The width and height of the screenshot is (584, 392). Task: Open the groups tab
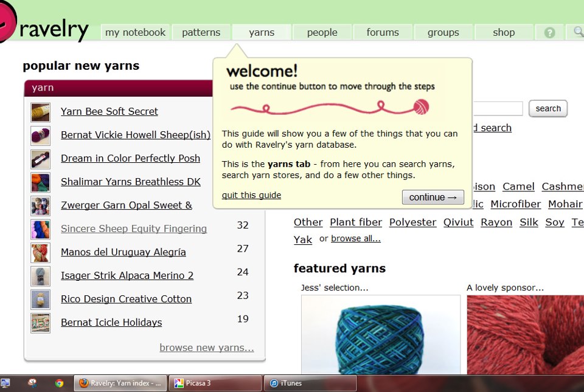coord(443,32)
